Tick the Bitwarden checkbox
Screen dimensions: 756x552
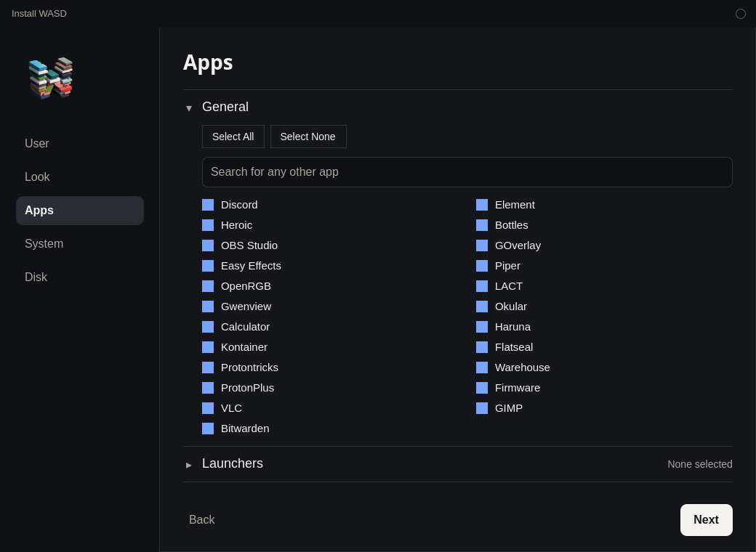tap(208, 429)
